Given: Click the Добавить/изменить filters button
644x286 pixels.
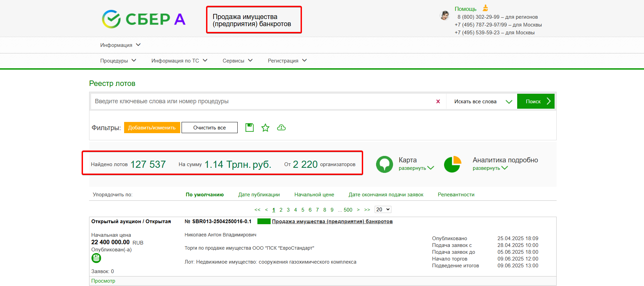Looking at the screenshot, I should pyautogui.click(x=152, y=128).
